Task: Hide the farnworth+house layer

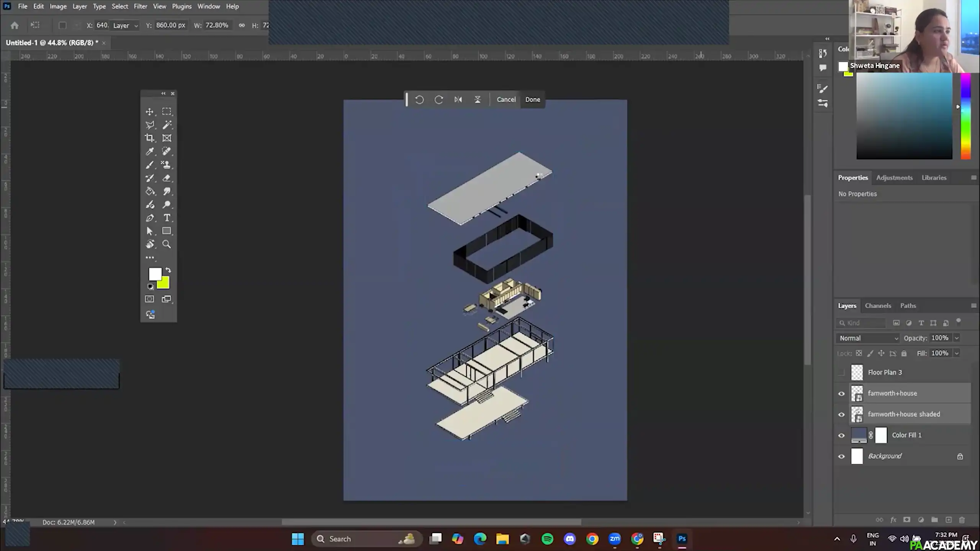Action: [841, 394]
